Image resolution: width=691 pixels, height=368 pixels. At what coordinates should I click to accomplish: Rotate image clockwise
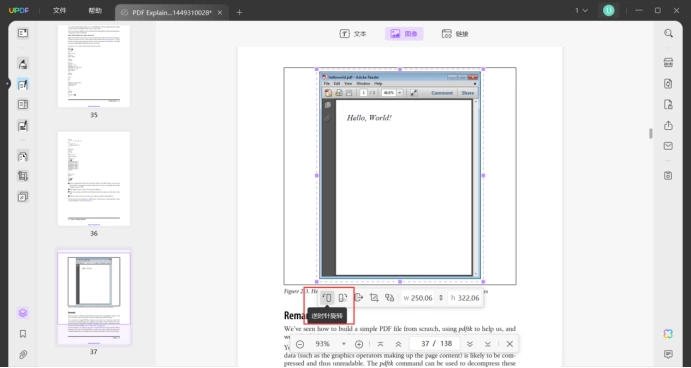pyautogui.click(x=343, y=298)
